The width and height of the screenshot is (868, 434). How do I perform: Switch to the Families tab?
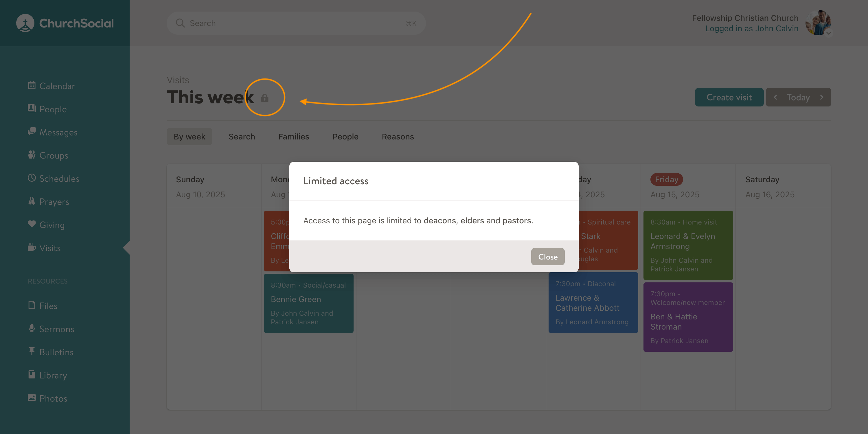(x=293, y=137)
